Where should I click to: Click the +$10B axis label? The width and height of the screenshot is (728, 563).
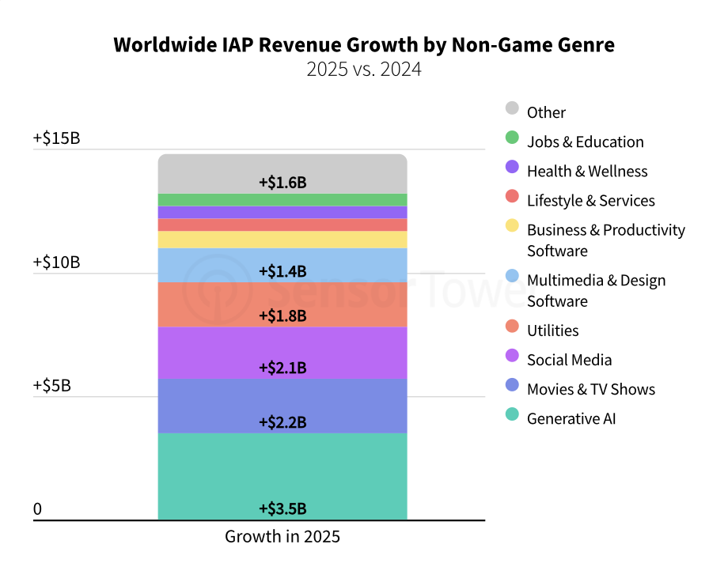tap(56, 262)
